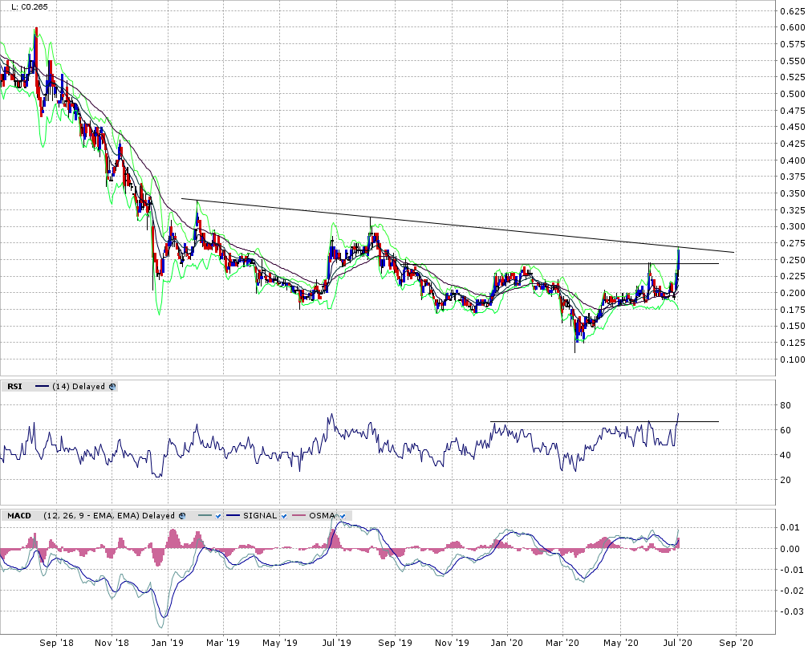812x654 pixels.
Task: Click the pink OSMA legend line swatch
Action: (300, 516)
